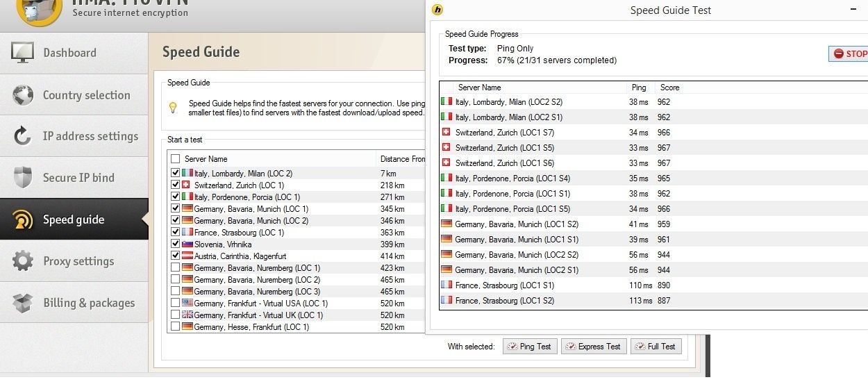This screenshot has width=868, height=382.
Task: Click the IP address refresh arrow icon
Action: pos(23,136)
